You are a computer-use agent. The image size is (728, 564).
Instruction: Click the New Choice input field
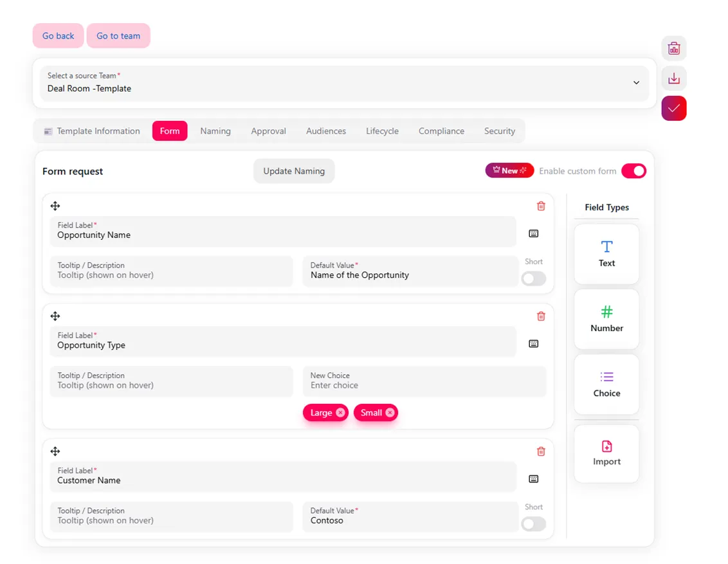pyautogui.click(x=424, y=381)
